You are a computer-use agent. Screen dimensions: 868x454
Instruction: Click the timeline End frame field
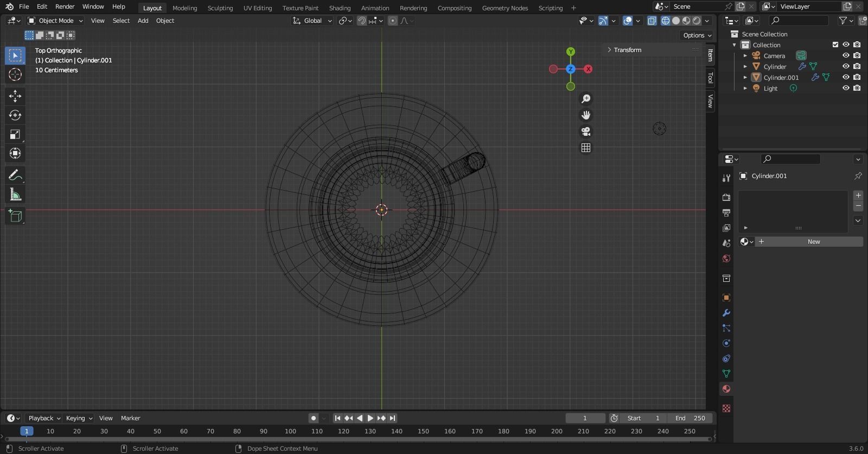click(690, 418)
